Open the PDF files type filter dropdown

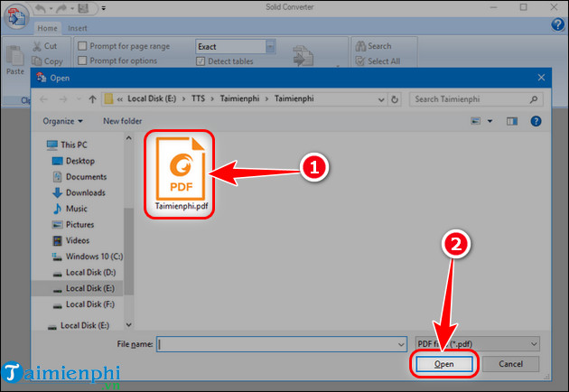[477, 344]
